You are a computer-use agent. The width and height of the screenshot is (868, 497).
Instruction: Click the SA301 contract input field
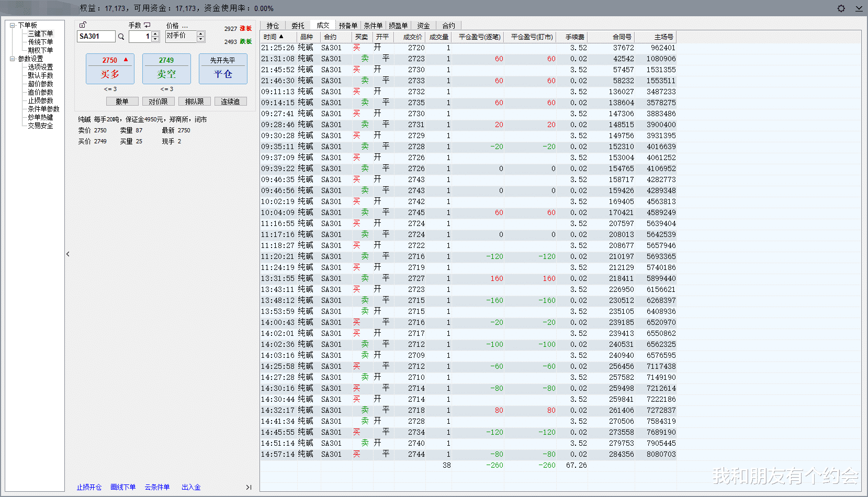(x=96, y=37)
